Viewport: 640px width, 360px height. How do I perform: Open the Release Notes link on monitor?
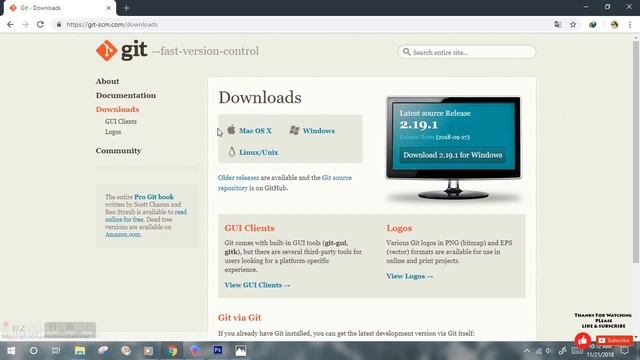[417, 137]
